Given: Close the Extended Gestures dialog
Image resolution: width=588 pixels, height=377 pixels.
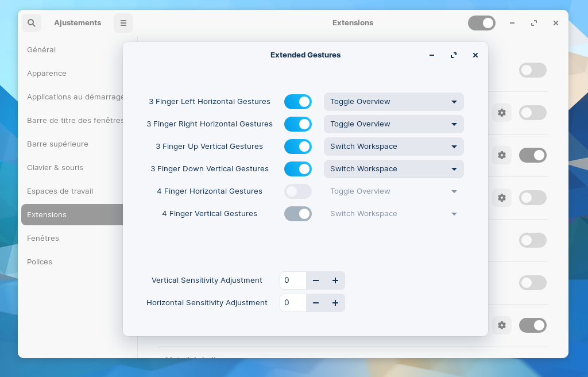Looking at the screenshot, I should [x=475, y=55].
